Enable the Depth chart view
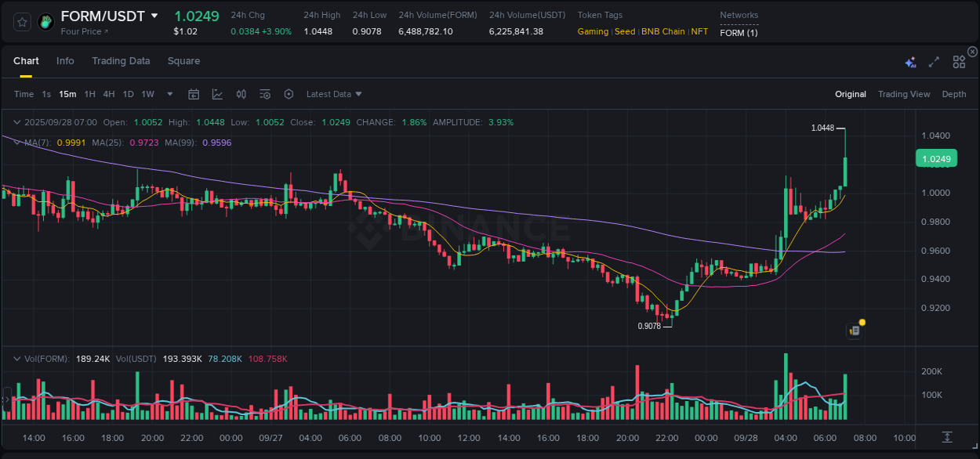The image size is (980, 459). [954, 94]
